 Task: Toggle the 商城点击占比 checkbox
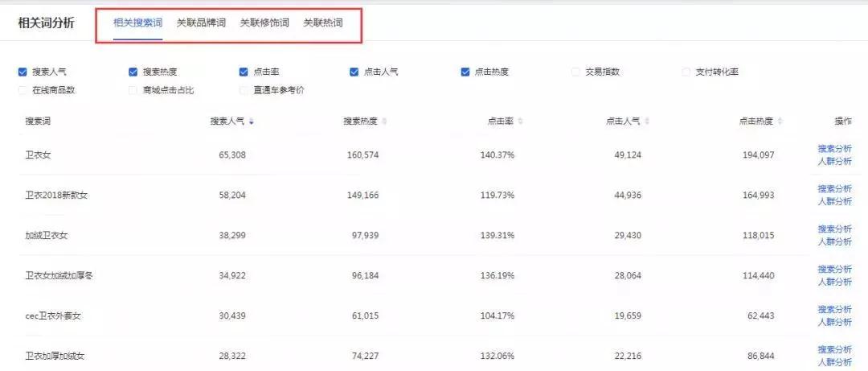(x=133, y=90)
